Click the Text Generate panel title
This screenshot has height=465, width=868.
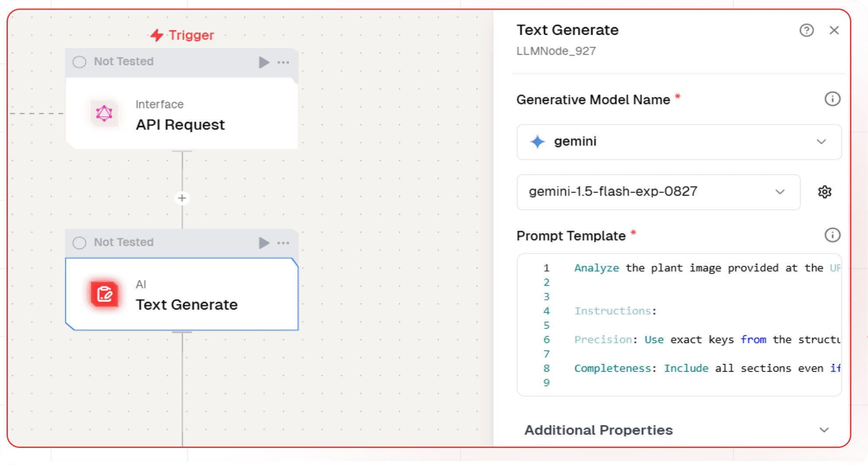[568, 30]
